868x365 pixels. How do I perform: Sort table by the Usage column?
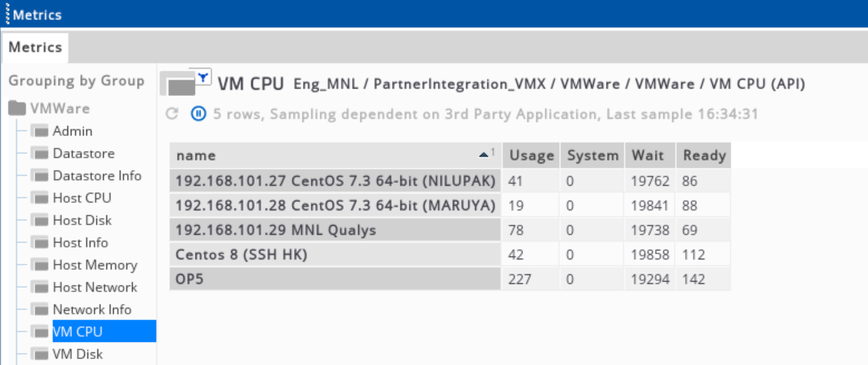point(532,155)
